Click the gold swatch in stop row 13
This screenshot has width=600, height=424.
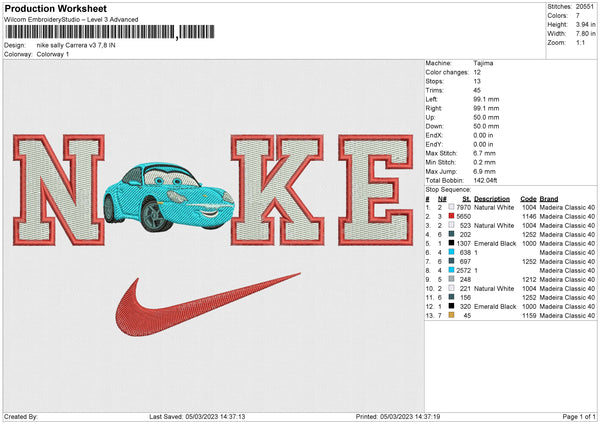[x=452, y=315]
